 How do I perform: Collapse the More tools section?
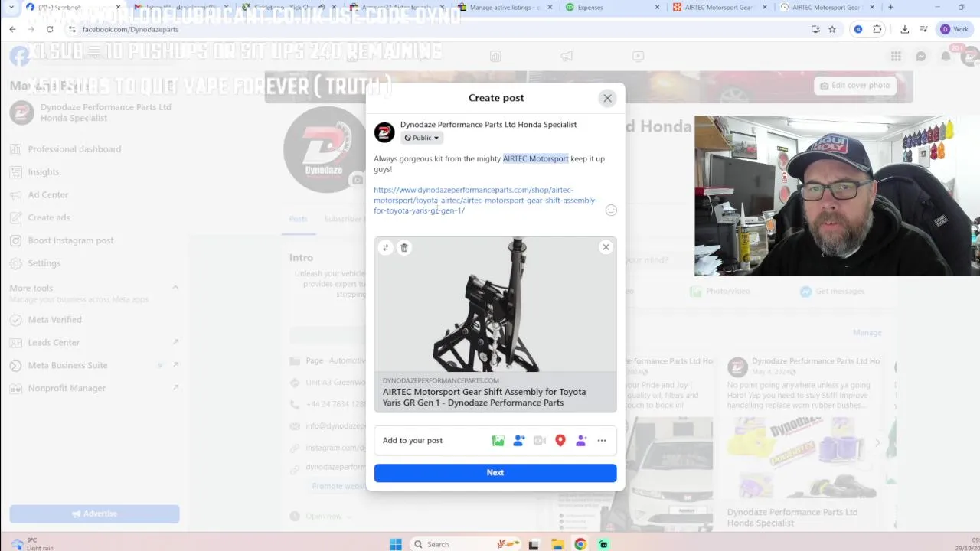point(175,288)
